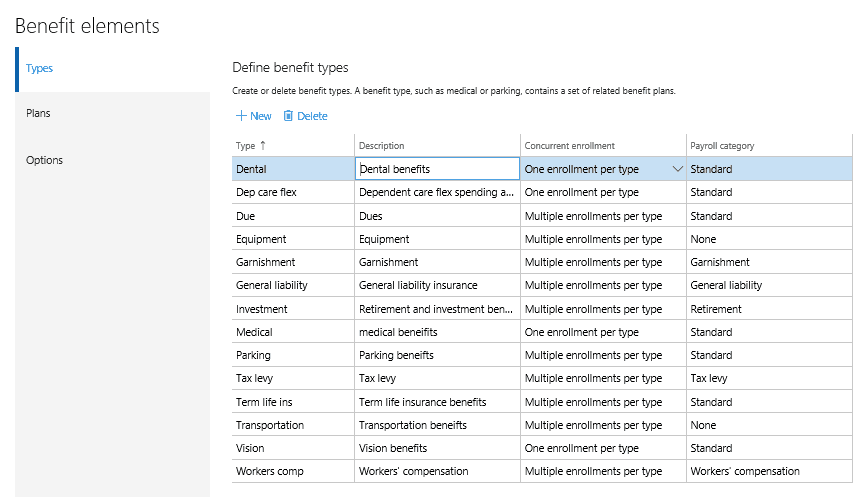Click Retirement and investment description cell
Screen dimensions: 865x497
point(437,309)
